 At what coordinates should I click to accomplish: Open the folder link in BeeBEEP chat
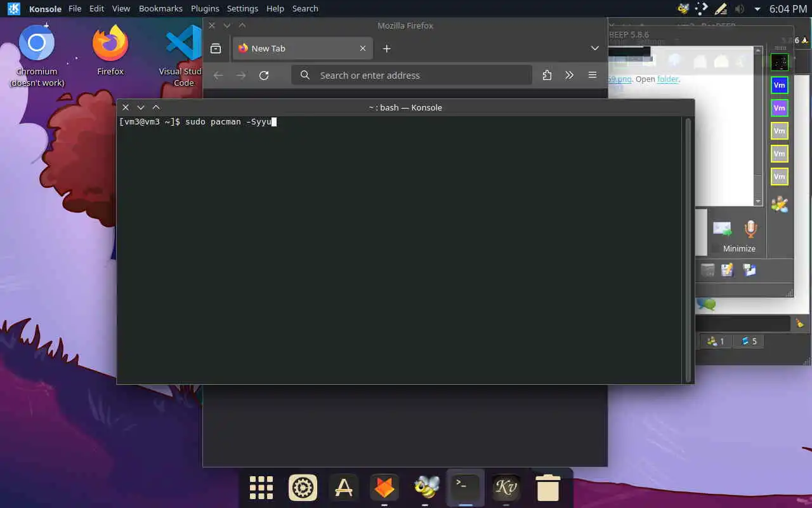pyautogui.click(x=667, y=79)
